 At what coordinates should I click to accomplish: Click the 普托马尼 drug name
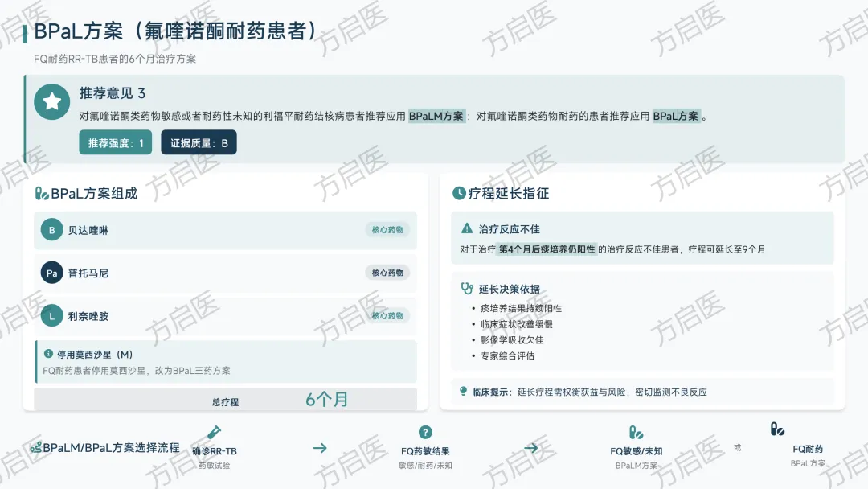[88, 273]
